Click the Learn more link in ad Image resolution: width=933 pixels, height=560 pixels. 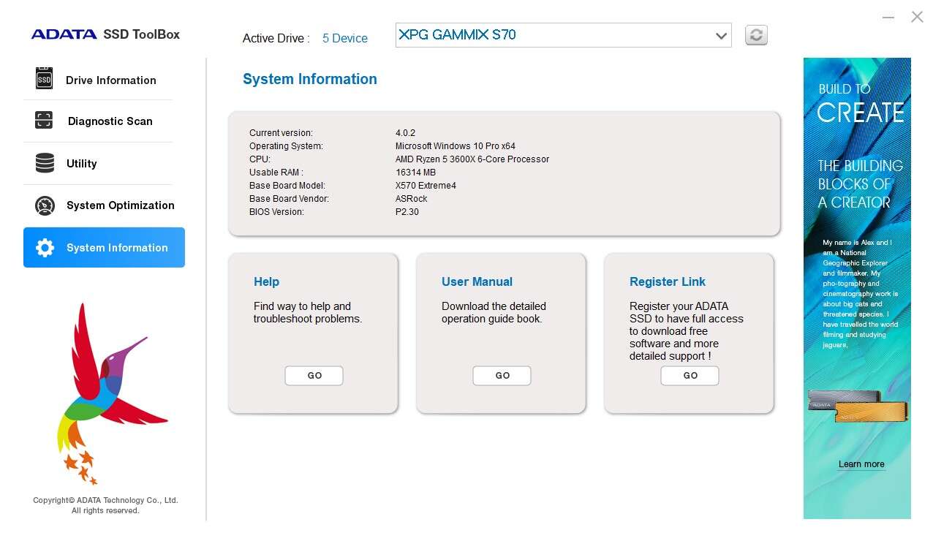861,464
